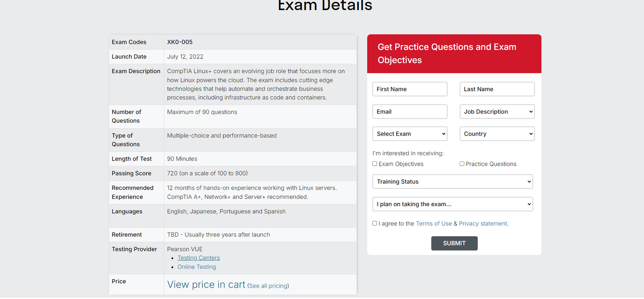Open the See all pricing link
The width and height of the screenshot is (644, 299).
(268, 286)
